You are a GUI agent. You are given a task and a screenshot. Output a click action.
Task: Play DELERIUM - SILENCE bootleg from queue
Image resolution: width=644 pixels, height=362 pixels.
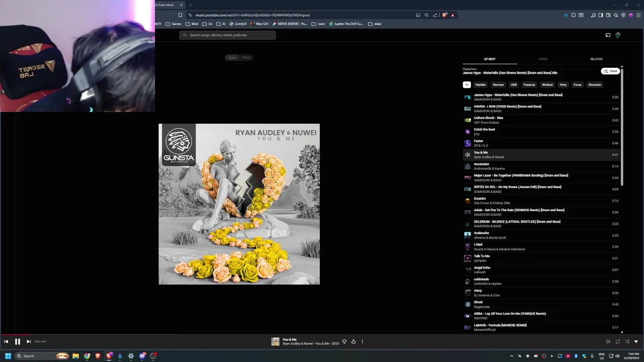point(541,224)
